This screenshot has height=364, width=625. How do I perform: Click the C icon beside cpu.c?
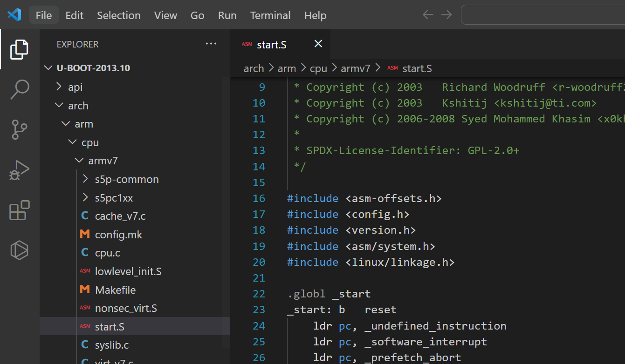pos(85,253)
